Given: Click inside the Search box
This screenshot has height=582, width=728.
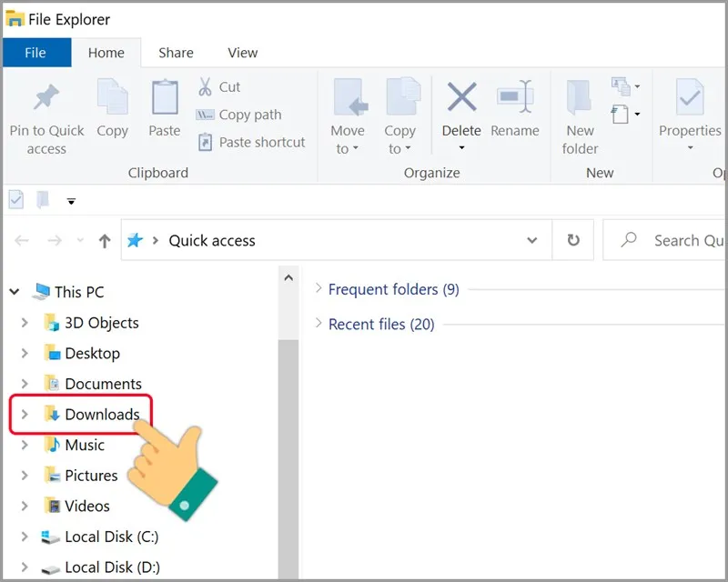Looking at the screenshot, I should tap(678, 239).
